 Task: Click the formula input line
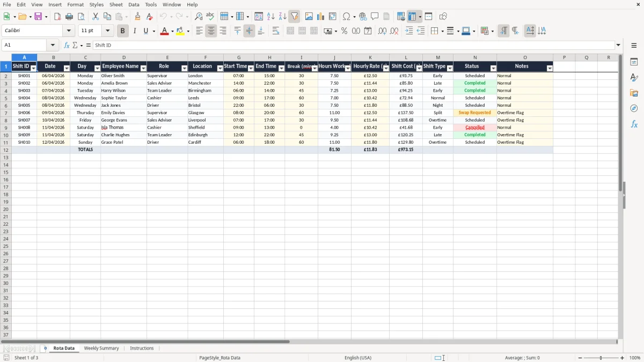click(x=354, y=46)
